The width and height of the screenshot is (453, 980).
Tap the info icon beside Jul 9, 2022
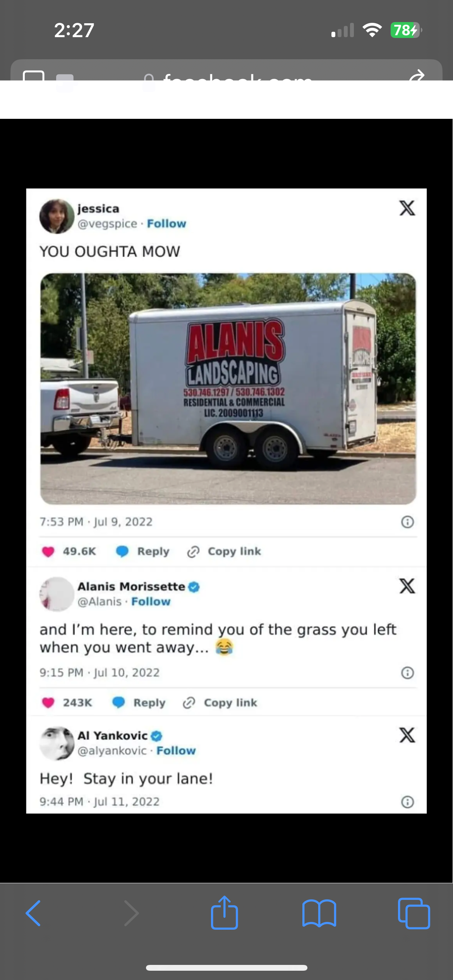[x=407, y=522]
